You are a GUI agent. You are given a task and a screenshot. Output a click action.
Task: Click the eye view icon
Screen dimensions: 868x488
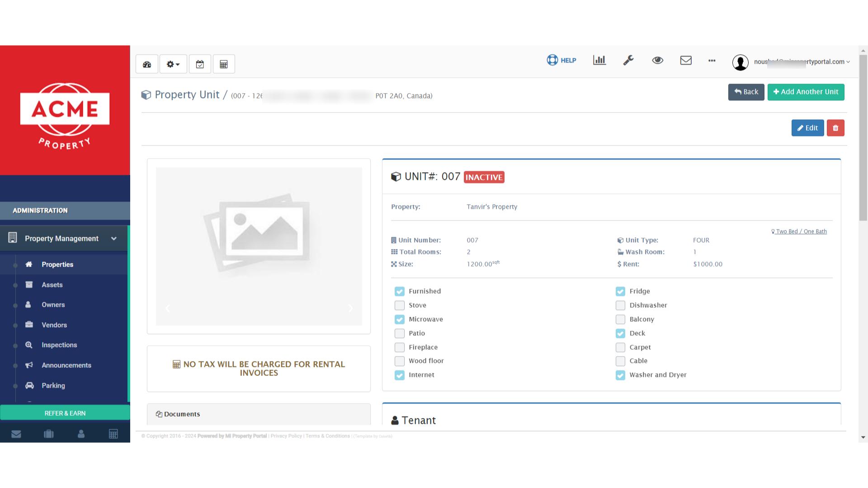coord(657,60)
